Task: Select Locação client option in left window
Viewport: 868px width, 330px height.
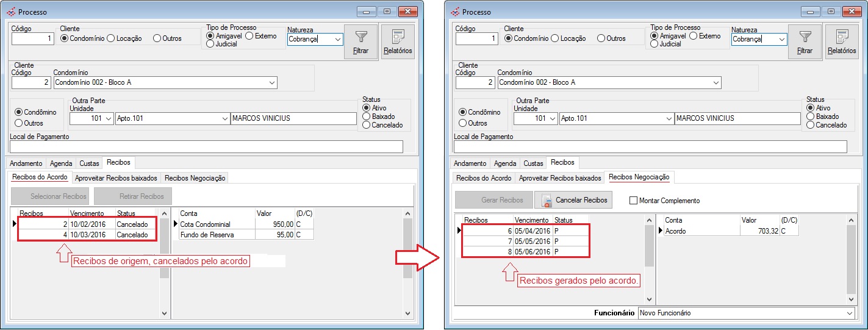Action: point(110,38)
